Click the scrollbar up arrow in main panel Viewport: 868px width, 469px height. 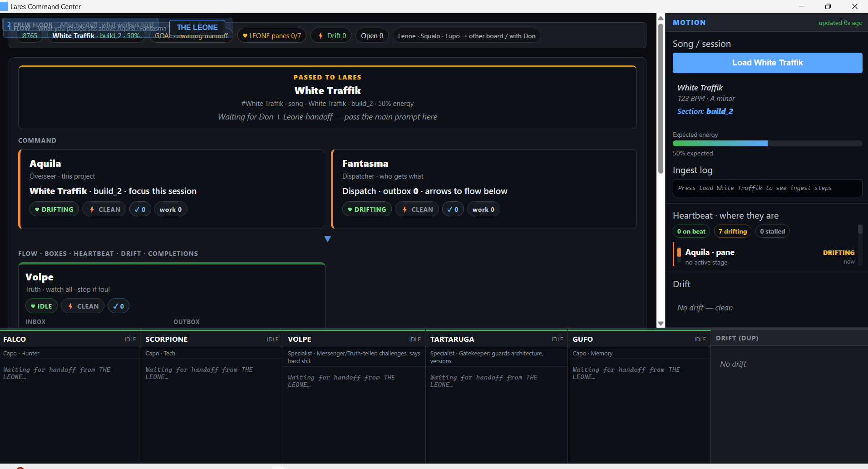click(661, 18)
